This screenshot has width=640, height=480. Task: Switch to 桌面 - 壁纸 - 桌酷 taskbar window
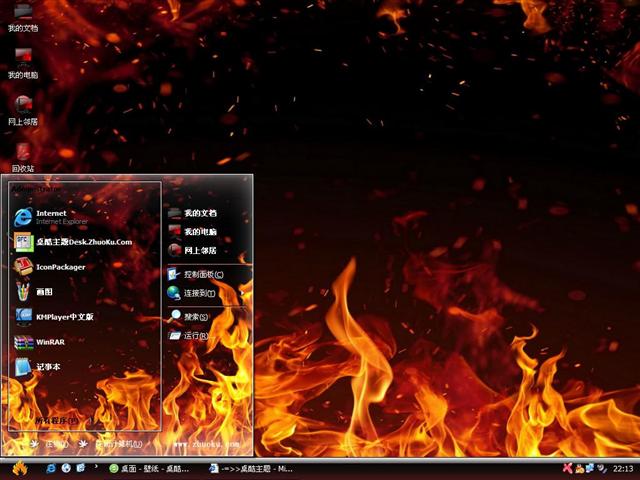[149, 469]
